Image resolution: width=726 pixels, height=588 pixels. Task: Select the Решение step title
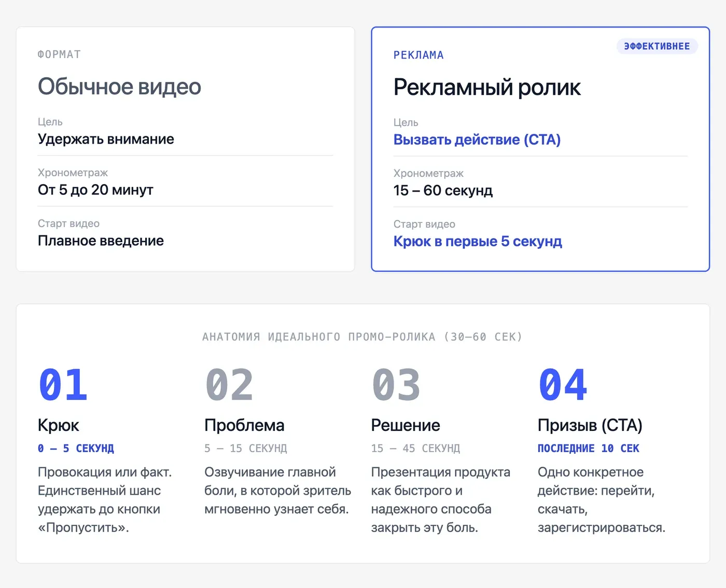pos(406,425)
